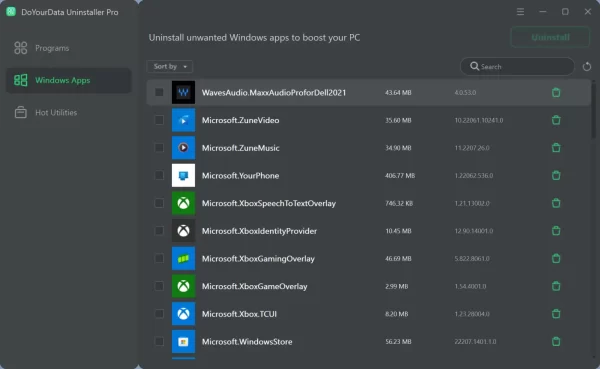Viewport: 600px width, 369px height.
Task: Click the Microsoft.WindowsStore name
Action: [x=247, y=341]
